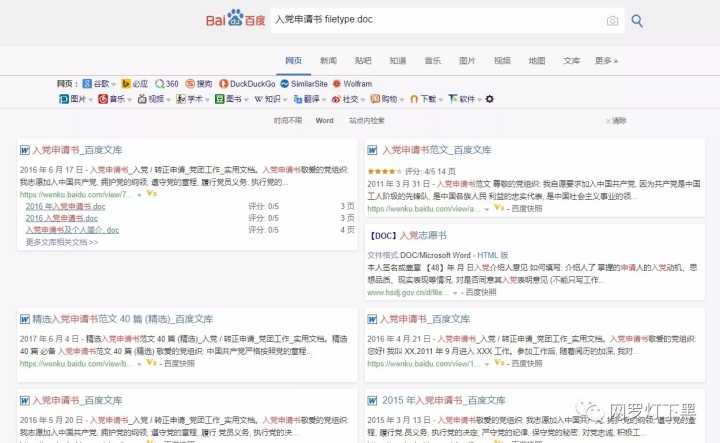Open the Wolfram search shortcut
This screenshot has height=443, width=720.
point(352,84)
